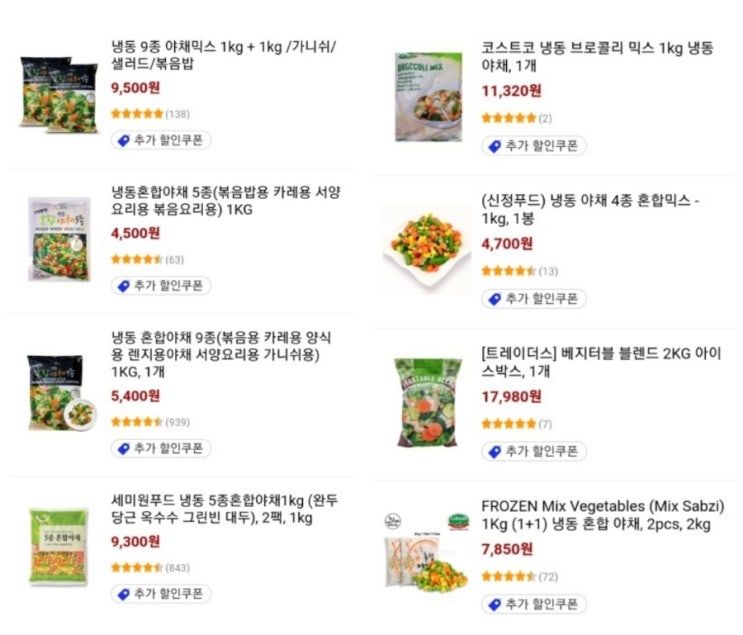The image size is (743, 635).
Task: Click the coupon tag icon under the 17,980원 product
Action: (x=493, y=451)
